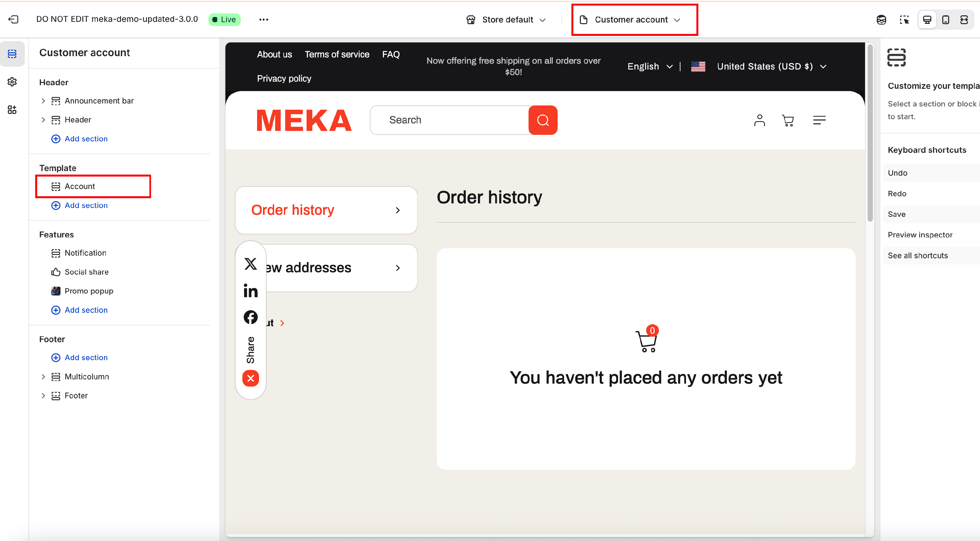980x541 pixels.
Task: Click the Live status badge
Action: click(224, 19)
